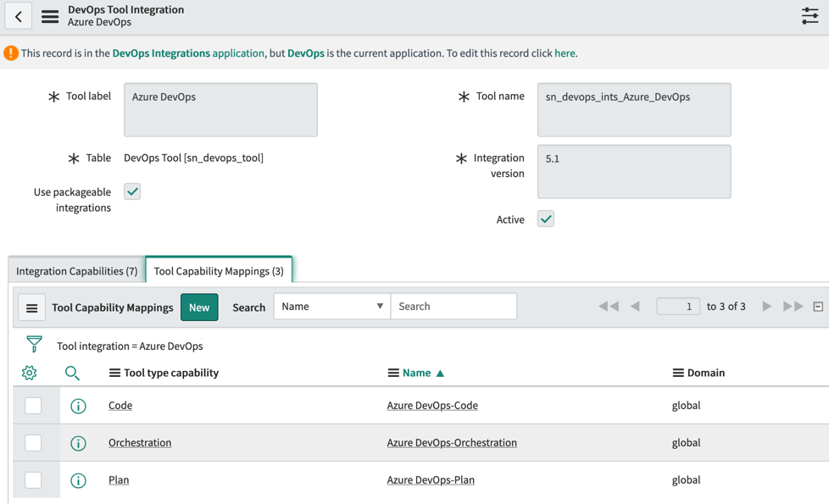Go to the first page of the list
Viewport: 829px width, 504px height.
[609, 307]
